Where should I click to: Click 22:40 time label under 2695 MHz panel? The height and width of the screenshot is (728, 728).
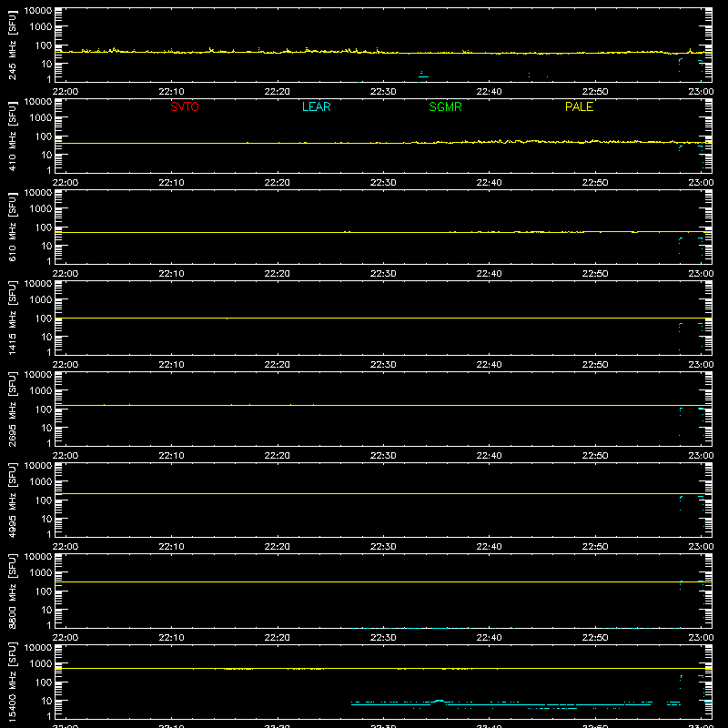pyautogui.click(x=489, y=456)
